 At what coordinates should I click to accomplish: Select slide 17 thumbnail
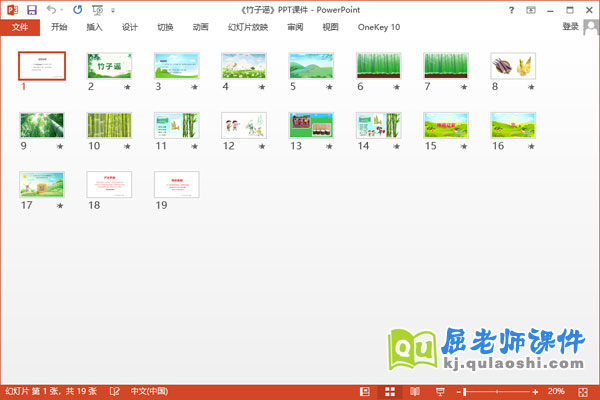click(42, 184)
